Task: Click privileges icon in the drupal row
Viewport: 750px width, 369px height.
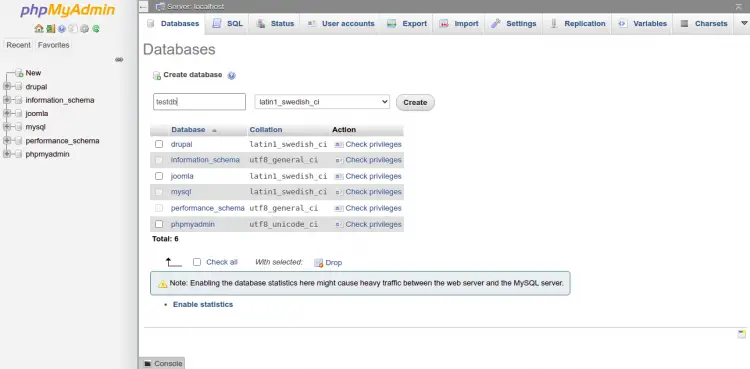Action: [x=339, y=145]
